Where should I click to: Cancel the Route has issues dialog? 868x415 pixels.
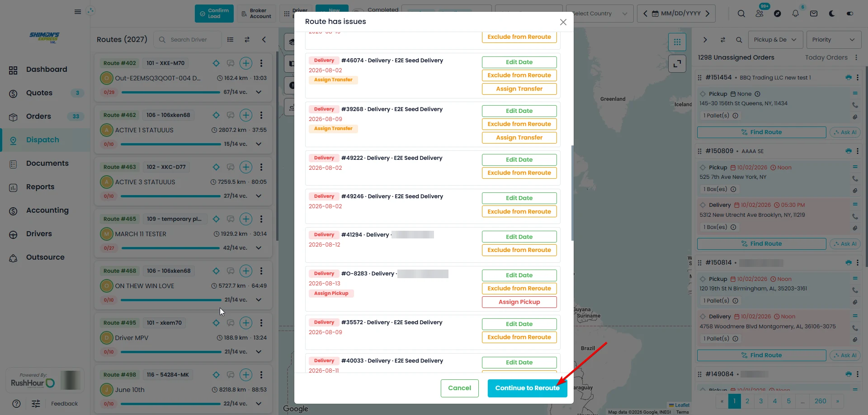(459, 388)
